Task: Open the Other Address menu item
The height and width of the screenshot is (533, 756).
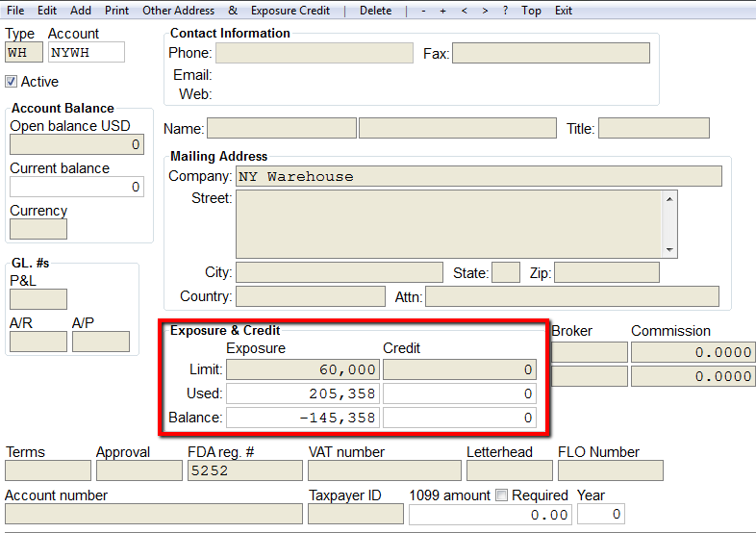Action: click(178, 11)
